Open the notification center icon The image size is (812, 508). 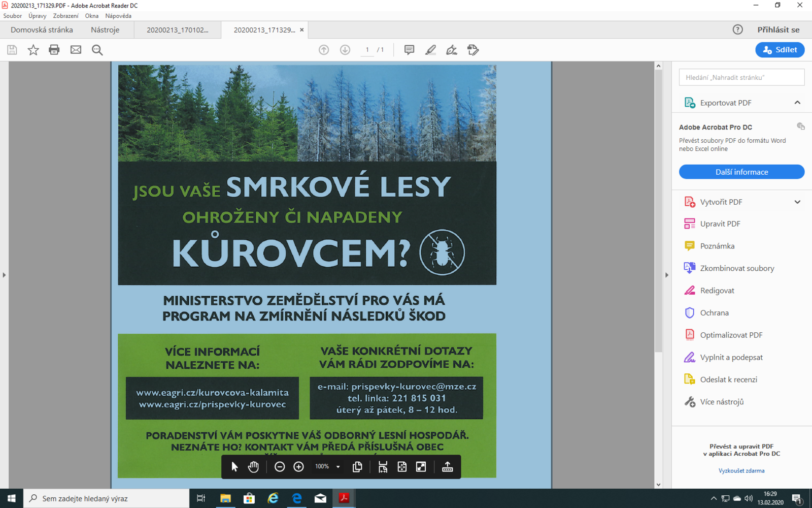pos(797,499)
